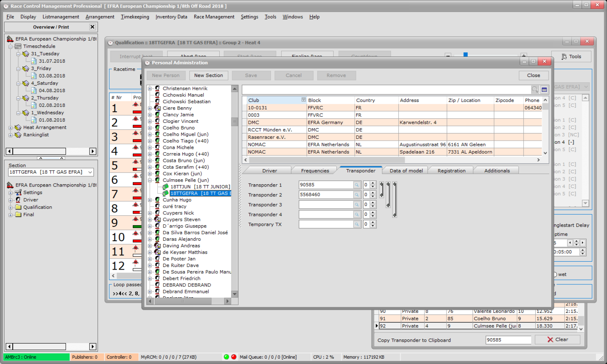Screen dimensions: 607x364
Task: Click the green section icon for 18TTJUN
Action: (x=166, y=187)
